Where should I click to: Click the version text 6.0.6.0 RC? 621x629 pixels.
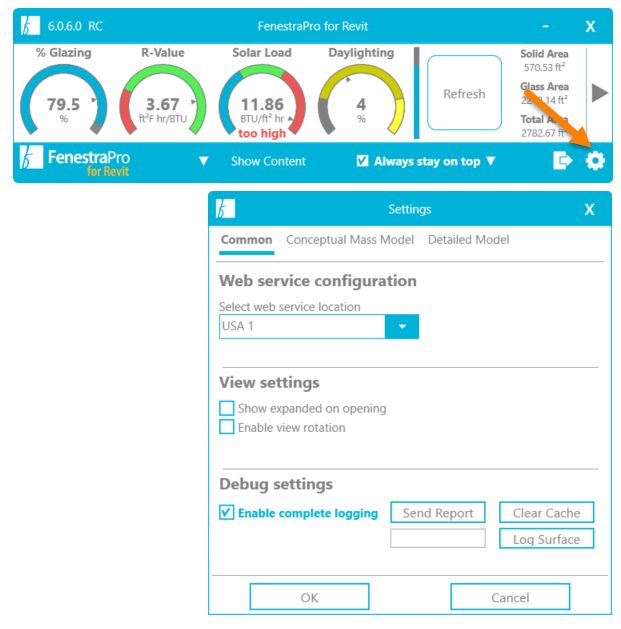pyautogui.click(x=75, y=26)
